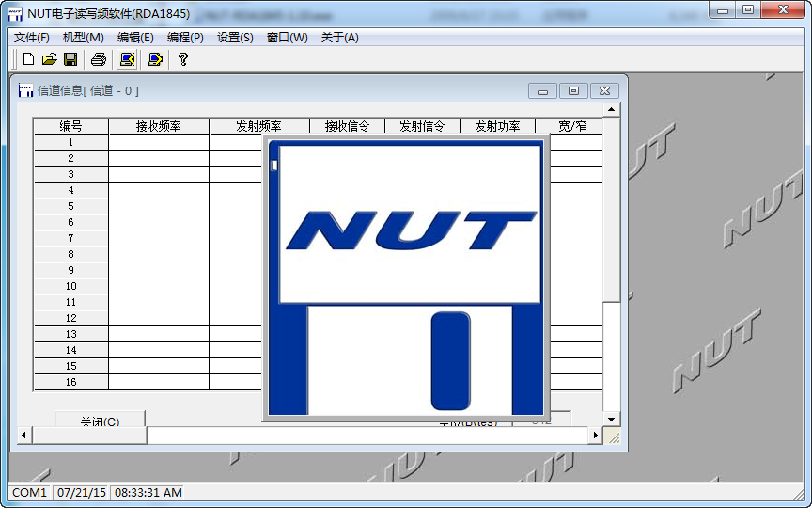Click the question mark help icon
This screenshot has width=812, height=508.
click(x=182, y=59)
